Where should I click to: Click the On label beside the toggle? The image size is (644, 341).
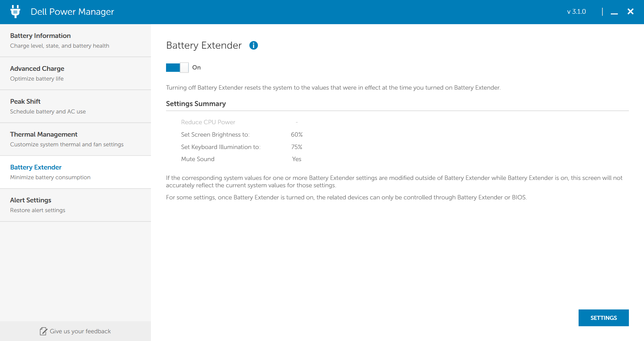197,67
